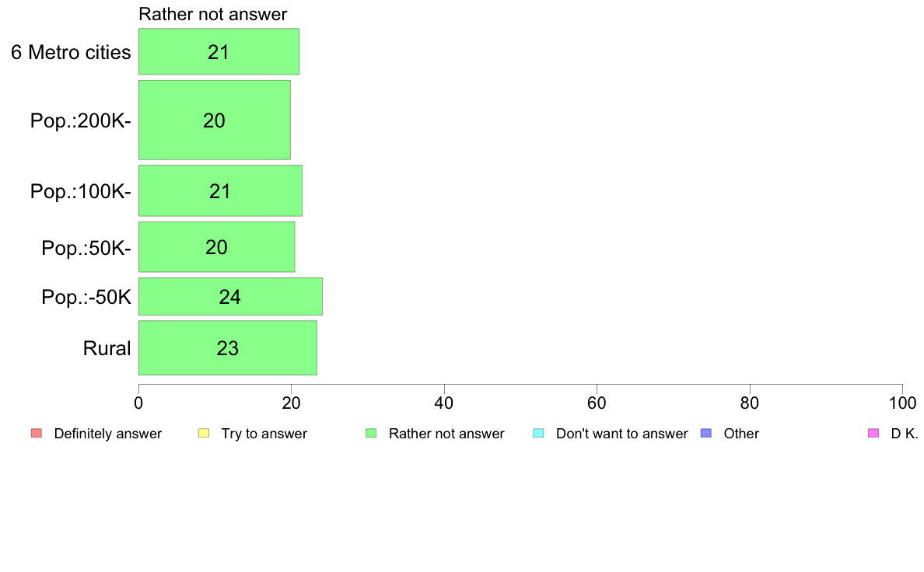Click the cyan Don't want to answer swatch
This screenshot has height=572, width=924.
tap(538, 433)
